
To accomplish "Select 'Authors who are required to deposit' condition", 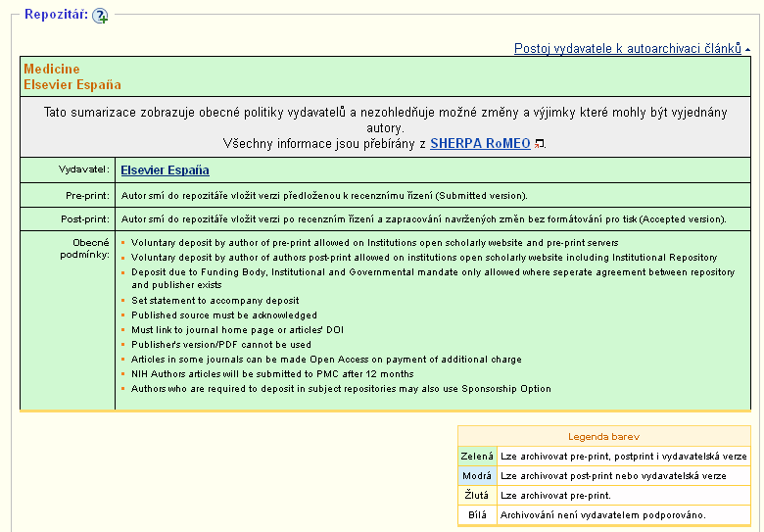I will [x=341, y=388].
